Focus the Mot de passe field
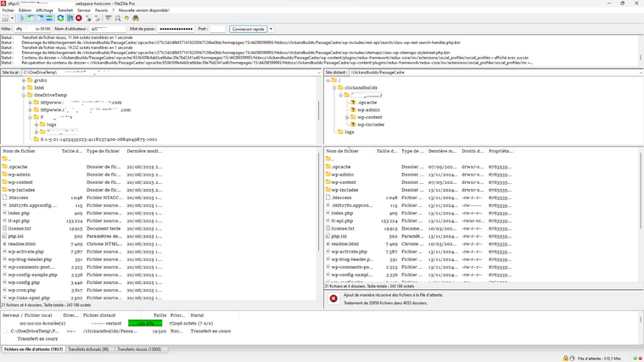The width and height of the screenshot is (644, 362). (x=176, y=29)
